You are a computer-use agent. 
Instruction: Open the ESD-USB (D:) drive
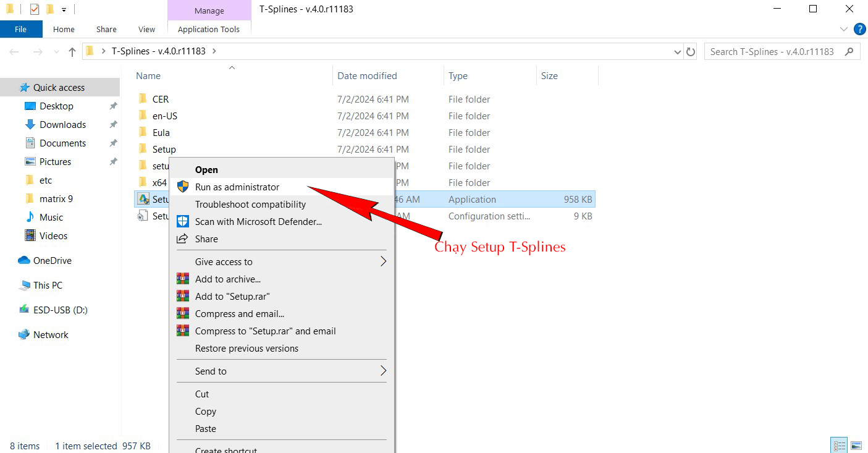pos(60,310)
